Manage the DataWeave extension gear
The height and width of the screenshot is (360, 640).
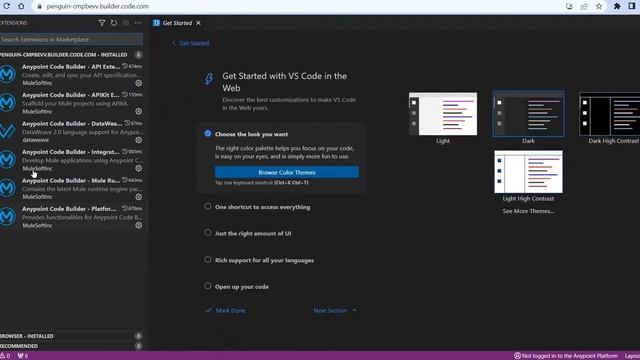[139, 140]
